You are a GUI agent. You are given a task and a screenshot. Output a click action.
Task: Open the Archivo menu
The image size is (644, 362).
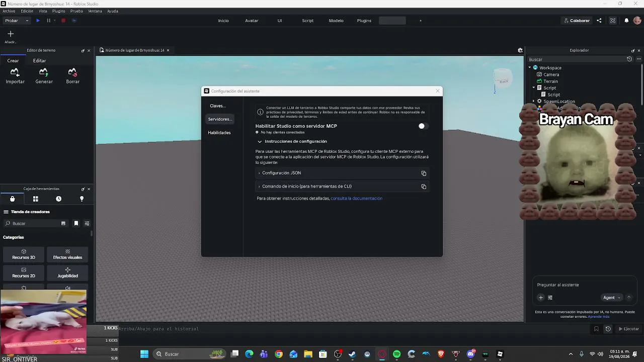tap(9, 11)
